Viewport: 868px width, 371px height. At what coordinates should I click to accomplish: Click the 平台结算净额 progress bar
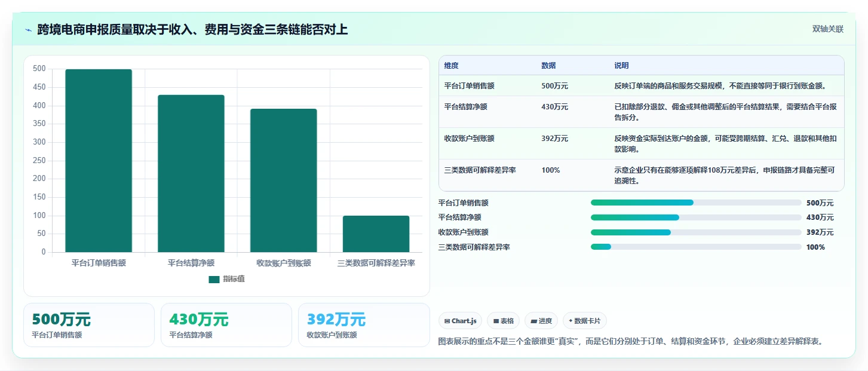pyautogui.click(x=696, y=217)
